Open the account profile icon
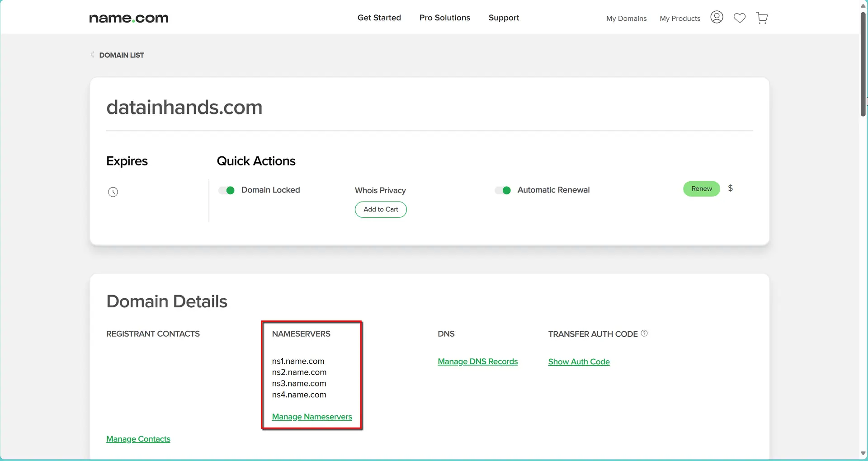The image size is (868, 461). pyautogui.click(x=717, y=17)
